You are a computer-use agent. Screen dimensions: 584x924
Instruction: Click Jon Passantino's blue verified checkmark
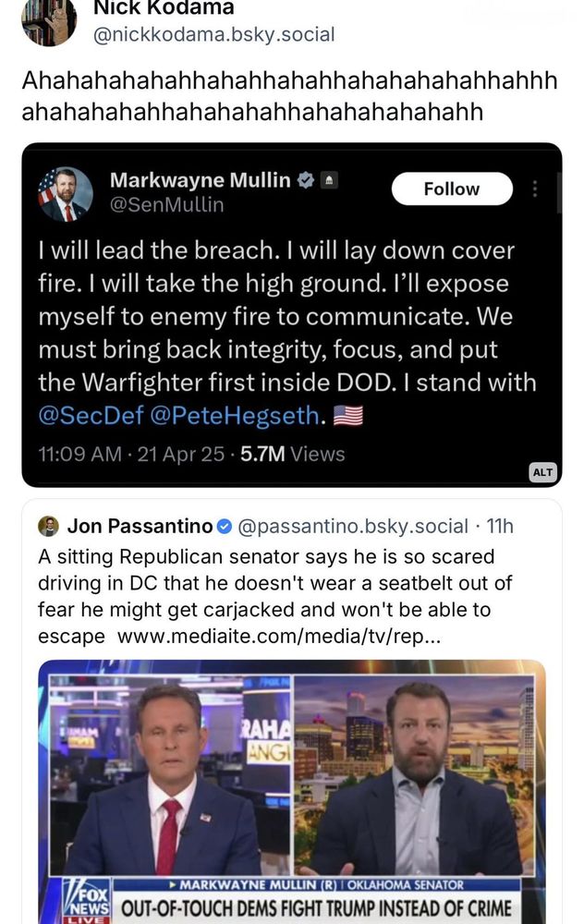coord(225,527)
